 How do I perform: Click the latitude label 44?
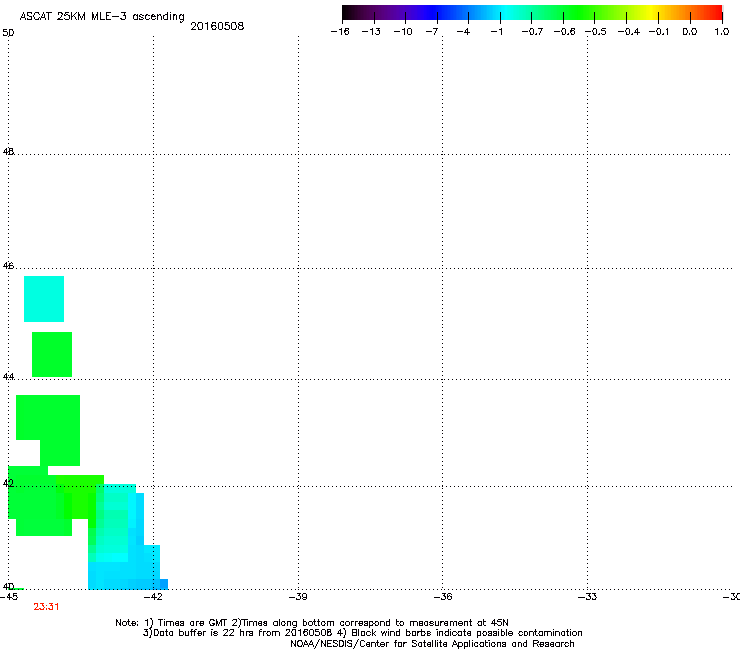[8, 377]
